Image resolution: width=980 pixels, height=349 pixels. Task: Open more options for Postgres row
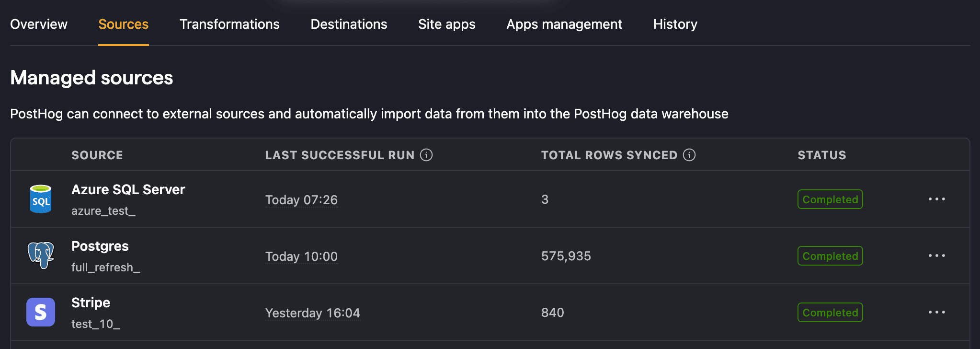click(937, 256)
